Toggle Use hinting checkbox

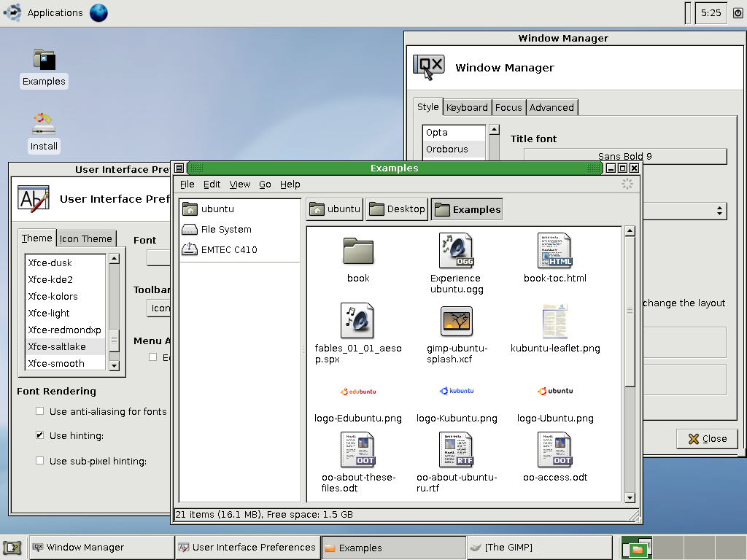click(x=39, y=435)
